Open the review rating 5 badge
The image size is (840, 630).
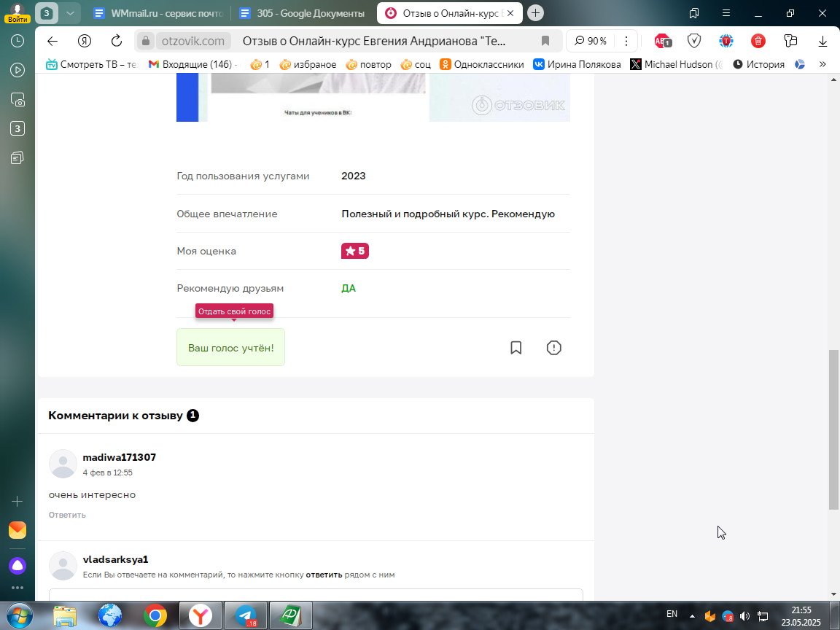click(x=354, y=251)
